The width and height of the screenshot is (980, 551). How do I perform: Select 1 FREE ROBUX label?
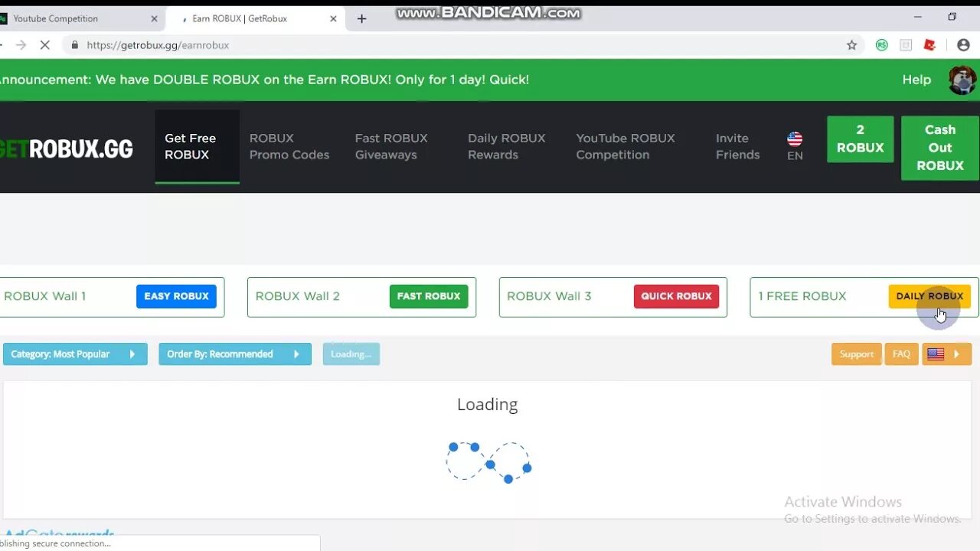[x=802, y=296]
